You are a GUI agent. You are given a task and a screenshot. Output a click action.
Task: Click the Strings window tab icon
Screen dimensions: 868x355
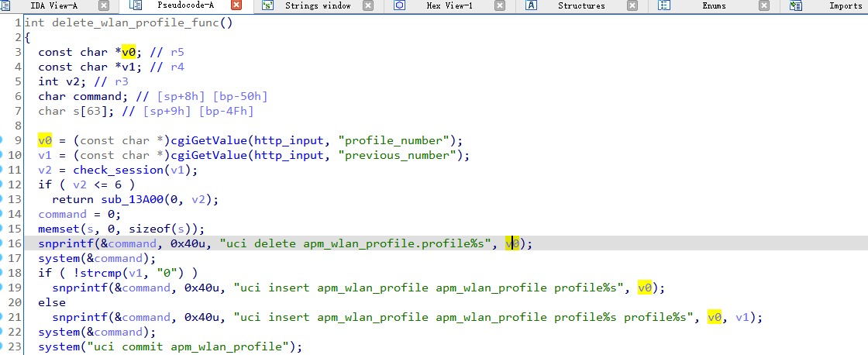[267, 5]
